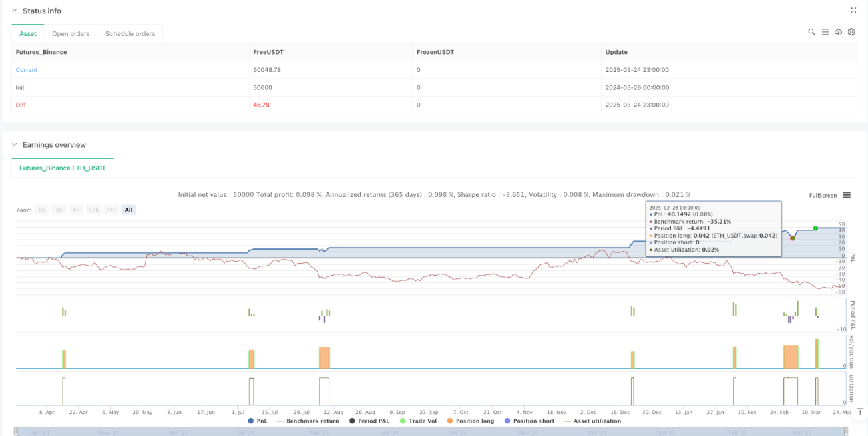868x436 pixels.
Task: Hide the Position long series legend
Action: click(470, 421)
